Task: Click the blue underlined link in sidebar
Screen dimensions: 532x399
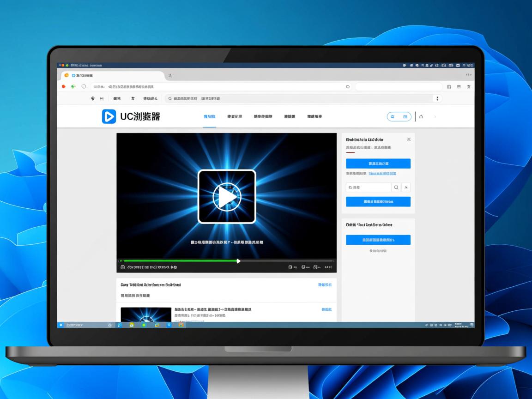Action: (382, 174)
